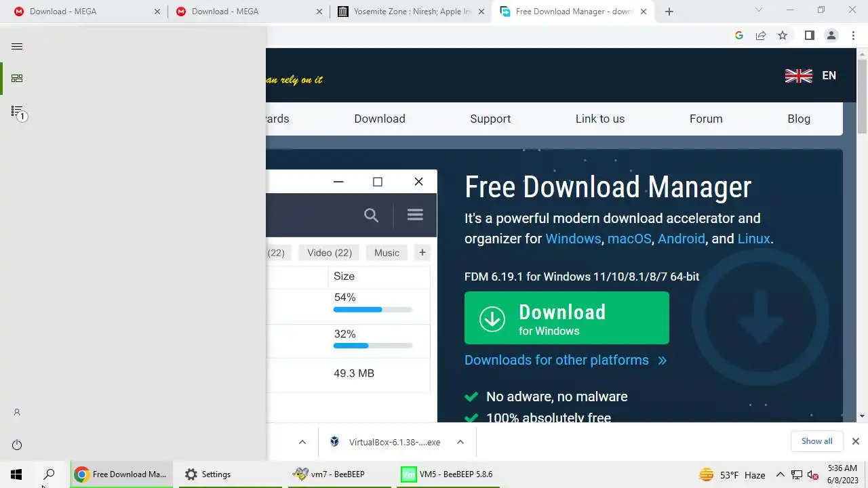Click the hamburger menu in FDM preview
The height and width of the screenshot is (488, 868).
415,215
